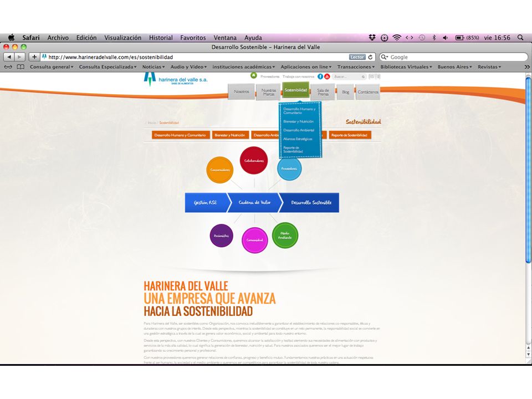Expand Consulta Especializada bookmarks folder
Screen dimensions: 532x399
pyautogui.click(x=108, y=67)
